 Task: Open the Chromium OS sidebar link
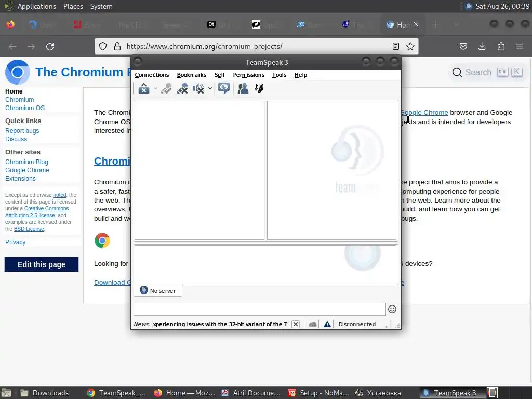[25, 108]
